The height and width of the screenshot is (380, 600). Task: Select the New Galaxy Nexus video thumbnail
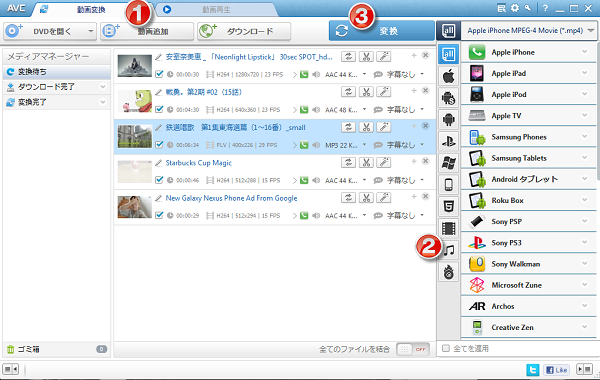135,207
